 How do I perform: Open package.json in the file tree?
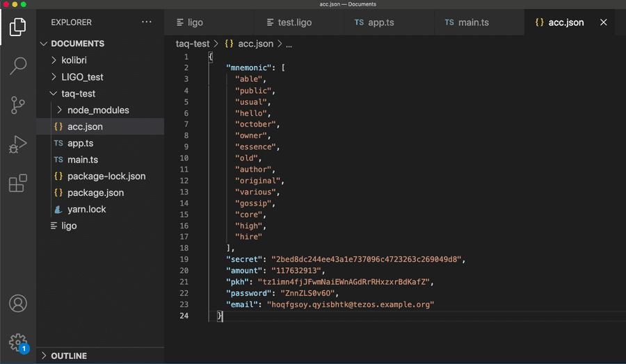95,192
